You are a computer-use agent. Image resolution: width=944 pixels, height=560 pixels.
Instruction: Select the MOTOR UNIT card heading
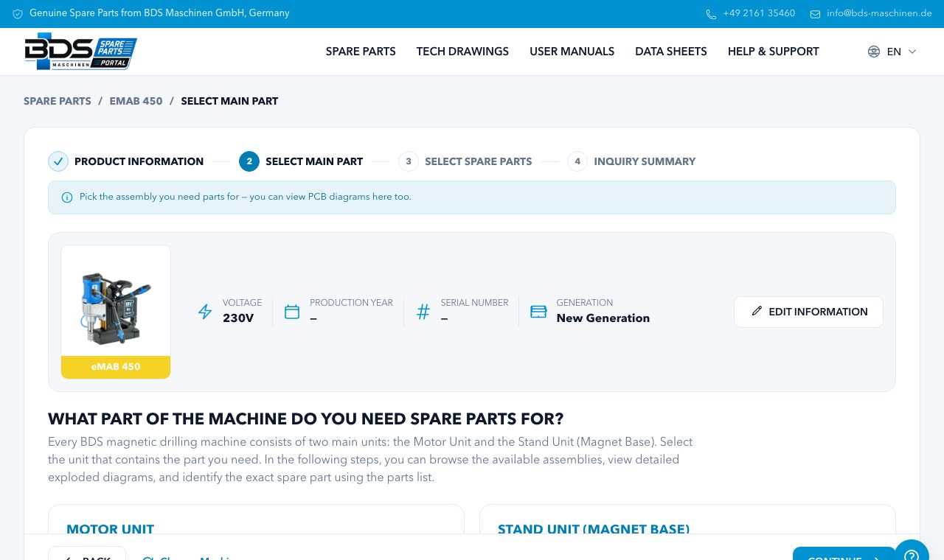click(x=111, y=529)
